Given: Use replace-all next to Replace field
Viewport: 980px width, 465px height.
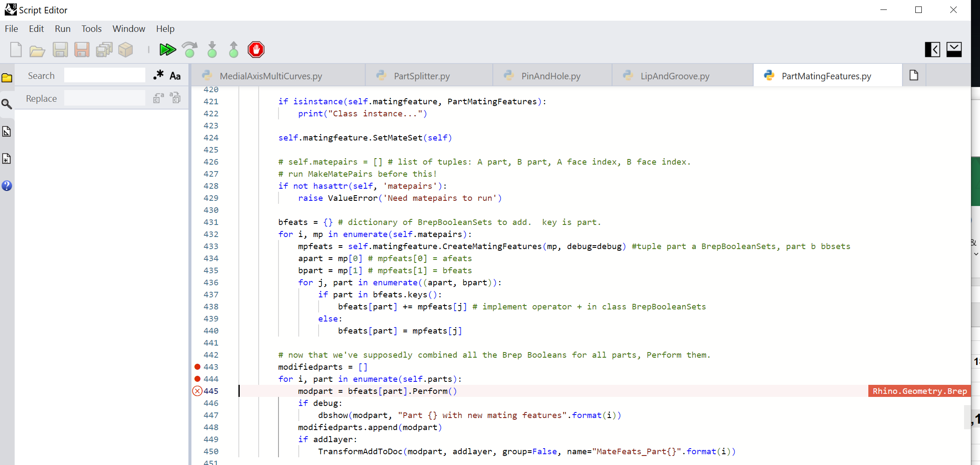Looking at the screenshot, I should (175, 98).
